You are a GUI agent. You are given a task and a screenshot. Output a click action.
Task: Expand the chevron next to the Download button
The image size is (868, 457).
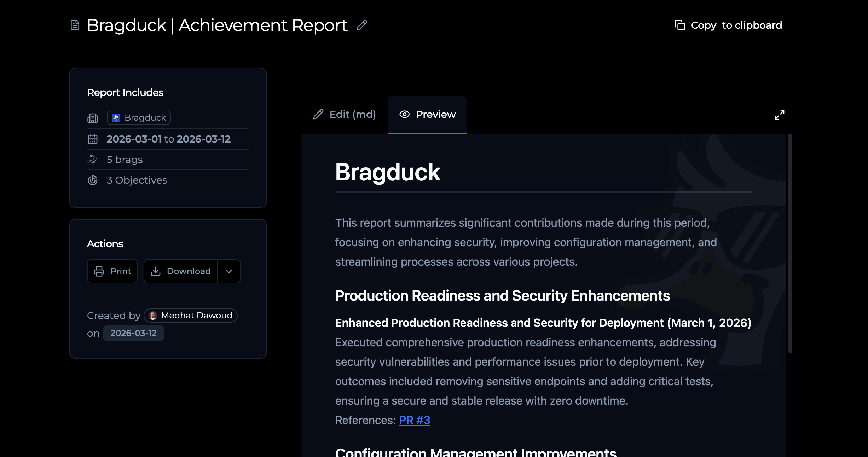tap(228, 271)
